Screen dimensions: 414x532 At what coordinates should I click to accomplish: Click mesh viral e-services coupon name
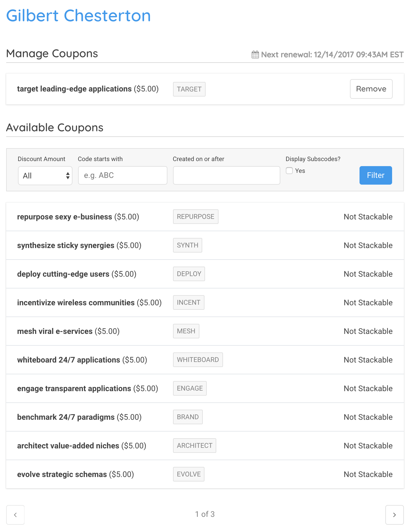click(55, 331)
